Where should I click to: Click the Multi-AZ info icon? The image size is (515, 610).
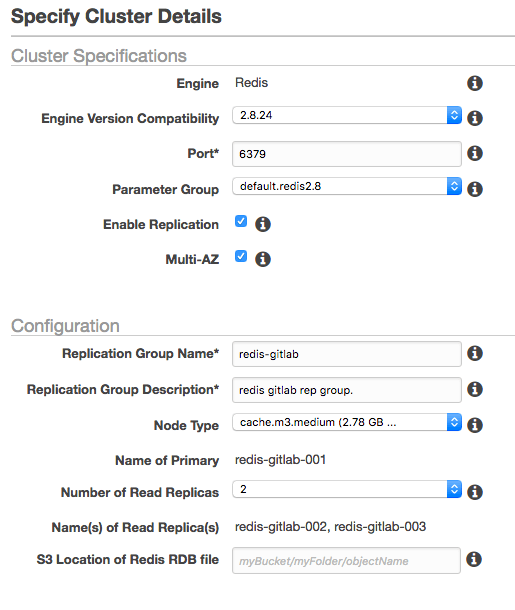point(263,259)
